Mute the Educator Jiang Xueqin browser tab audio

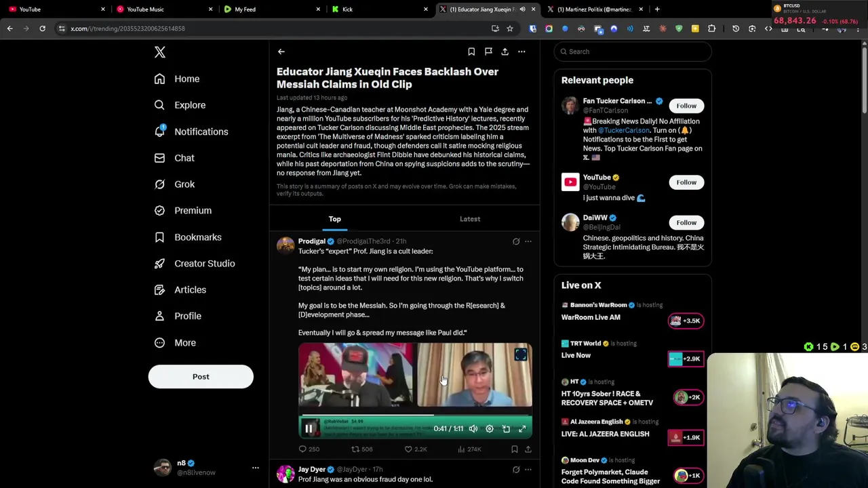[x=522, y=9]
